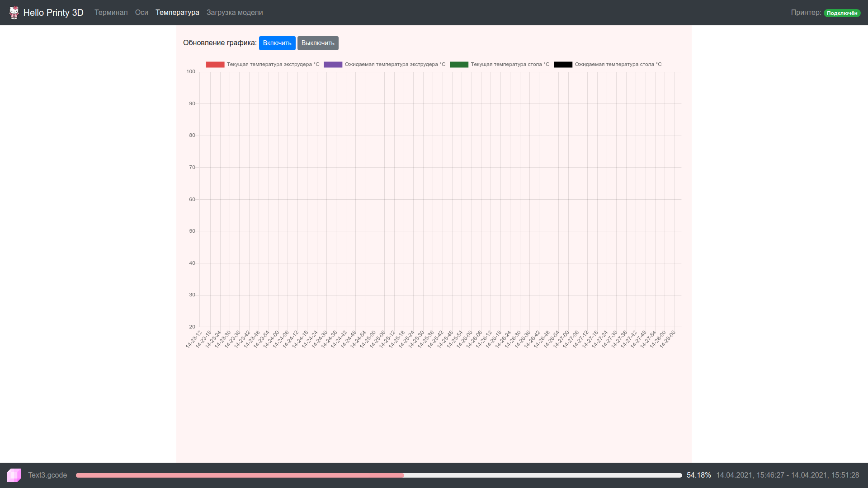Click the Hello Printy 3D brand title
This screenshot has height=488, width=868.
53,13
